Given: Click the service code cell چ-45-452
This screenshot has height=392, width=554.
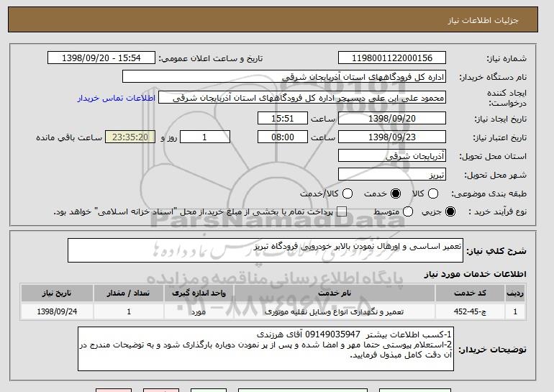Looking at the screenshot, I should click(470, 311).
